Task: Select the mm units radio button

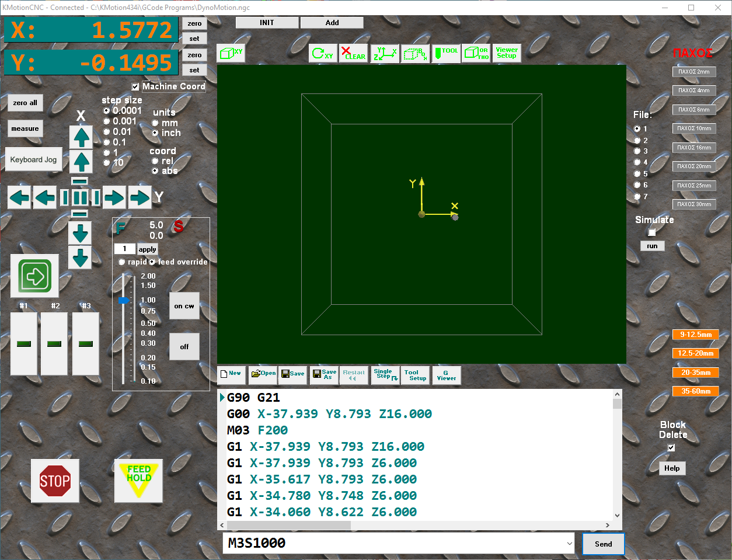Action: (155, 123)
